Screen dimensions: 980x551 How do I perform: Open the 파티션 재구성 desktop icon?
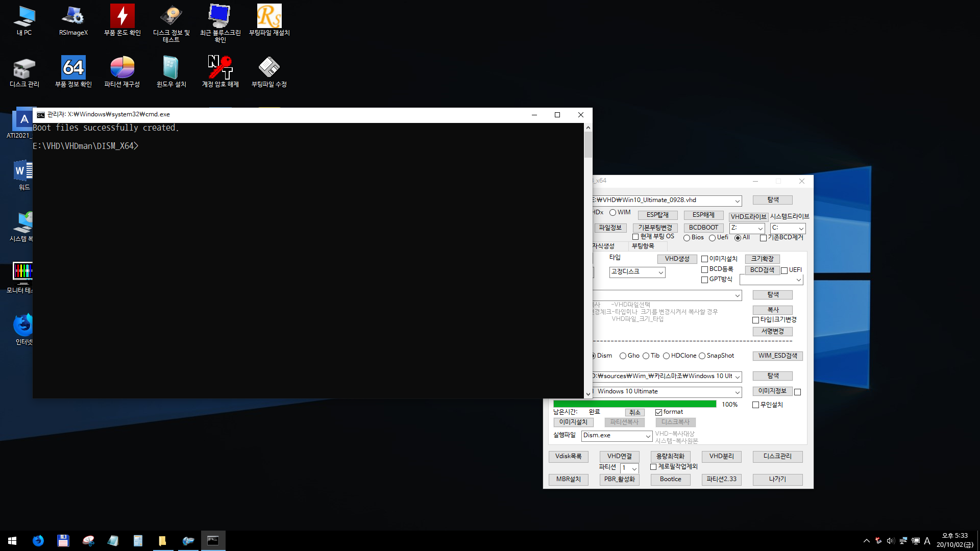122,72
